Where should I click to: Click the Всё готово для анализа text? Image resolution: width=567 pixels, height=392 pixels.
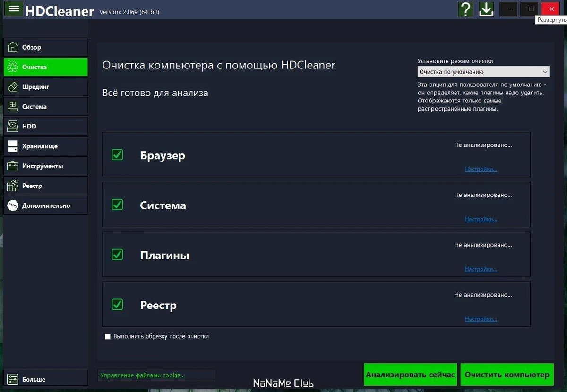155,93
